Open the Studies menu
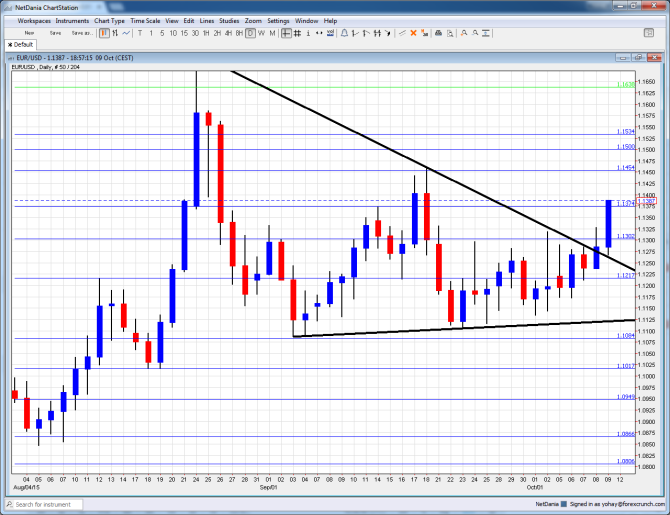This screenshot has width=670, height=515. point(229,21)
